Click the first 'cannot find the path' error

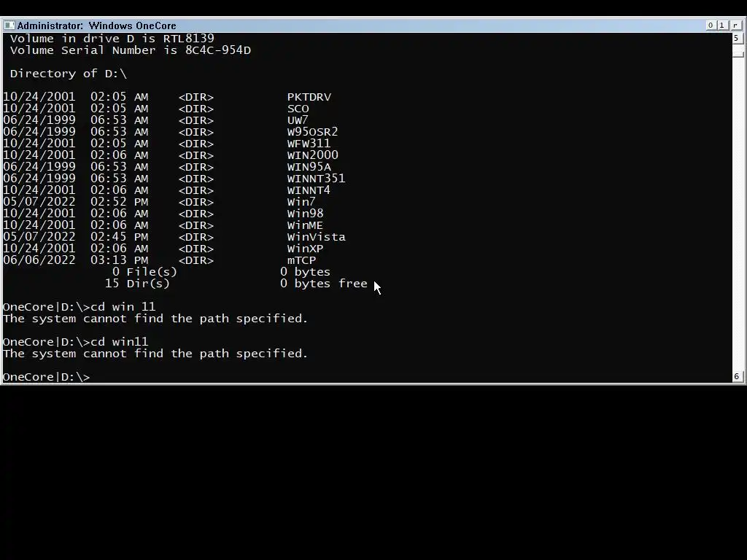click(155, 319)
